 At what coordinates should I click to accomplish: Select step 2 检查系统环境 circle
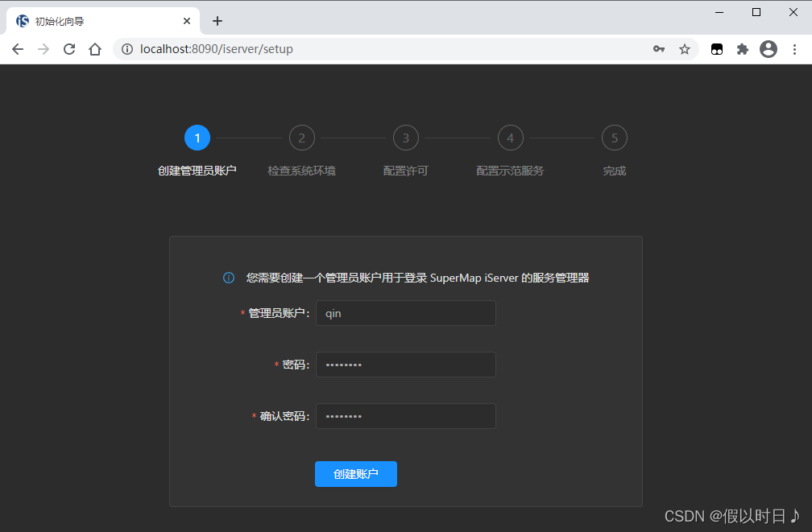[x=302, y=138]
